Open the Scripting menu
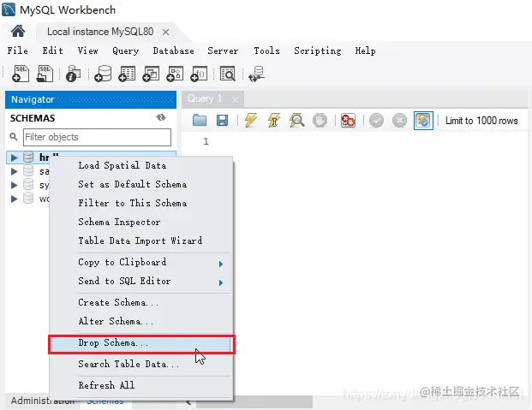Screen dimensions: 532x410 (x=318, y=51)
